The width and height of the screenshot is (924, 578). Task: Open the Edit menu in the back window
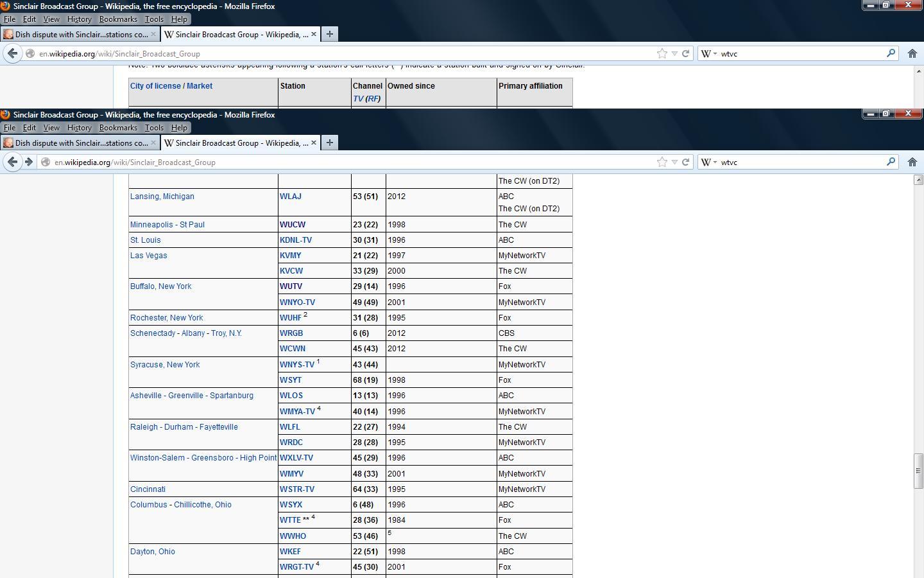(x=30, y=19)
